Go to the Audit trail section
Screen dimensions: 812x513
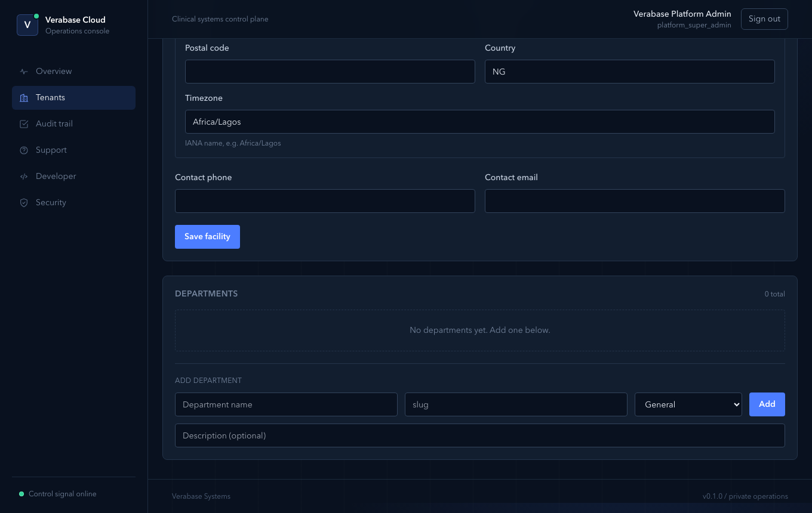tap(73, 124)
